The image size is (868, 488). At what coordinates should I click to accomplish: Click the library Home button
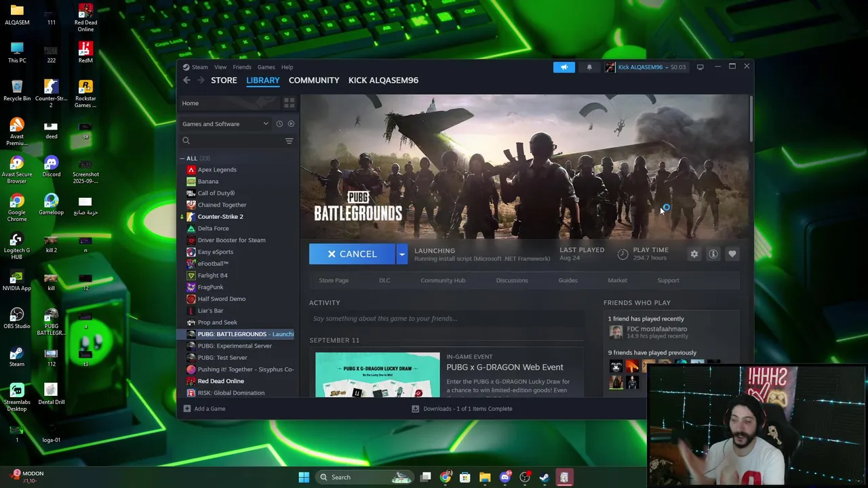(x=229, y=103)
